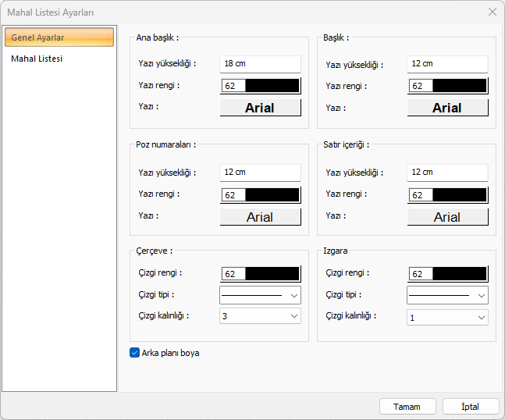Choose Ana başlık Arial font button

tap(260, 108)
